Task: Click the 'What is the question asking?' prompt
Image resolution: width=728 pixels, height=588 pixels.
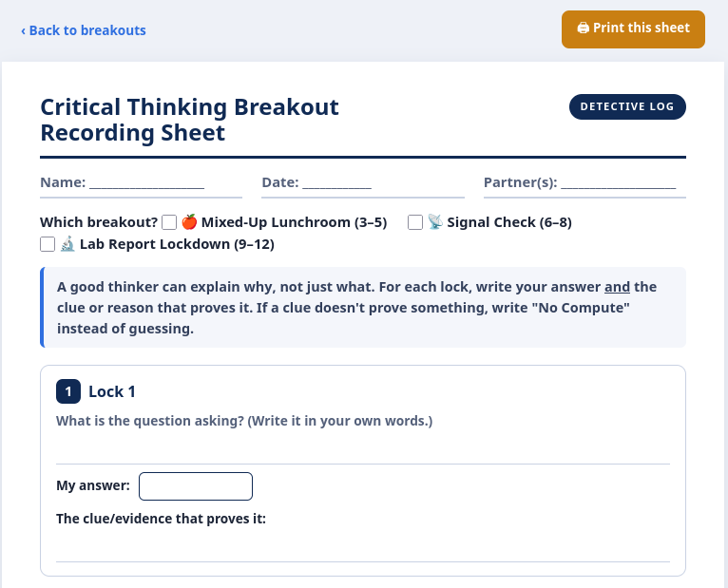Action: 244,421
